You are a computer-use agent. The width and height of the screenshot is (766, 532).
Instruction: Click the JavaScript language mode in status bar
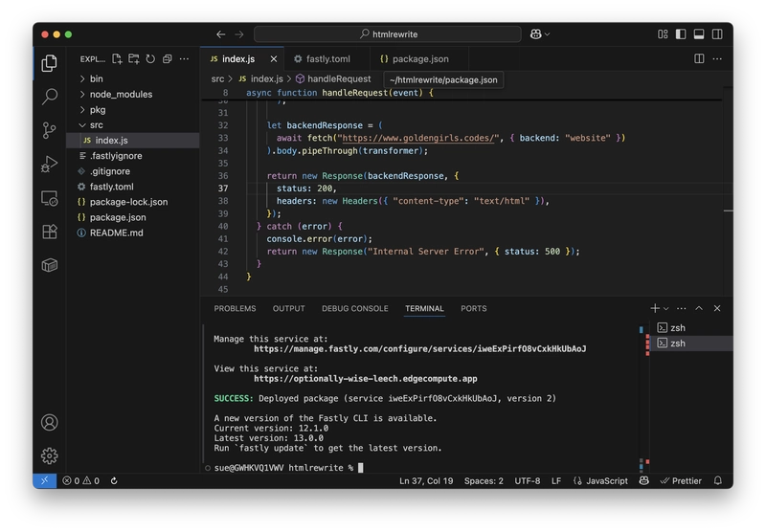606,480
